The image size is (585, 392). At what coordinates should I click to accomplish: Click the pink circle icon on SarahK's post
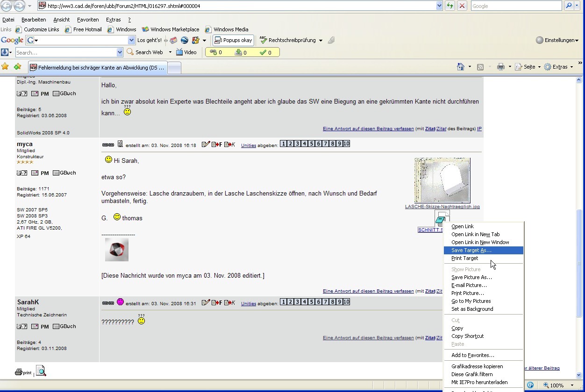coord(120,302)
